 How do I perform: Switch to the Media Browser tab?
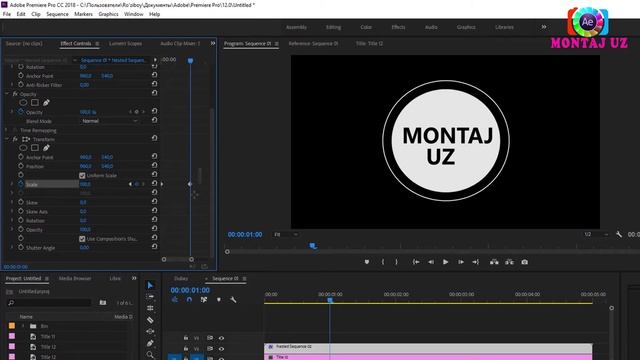click(75, 278)
